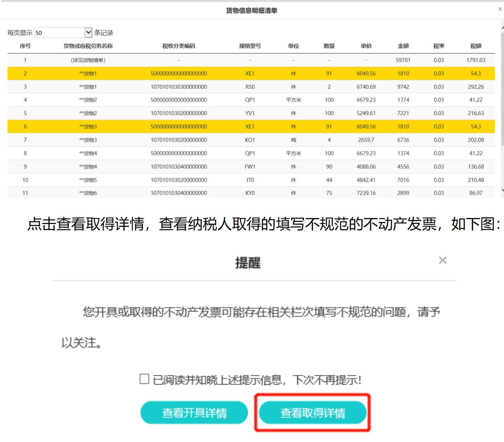504x442 pixels.
Task: Click the 查看开具详情 button
Action: (194, 413)
